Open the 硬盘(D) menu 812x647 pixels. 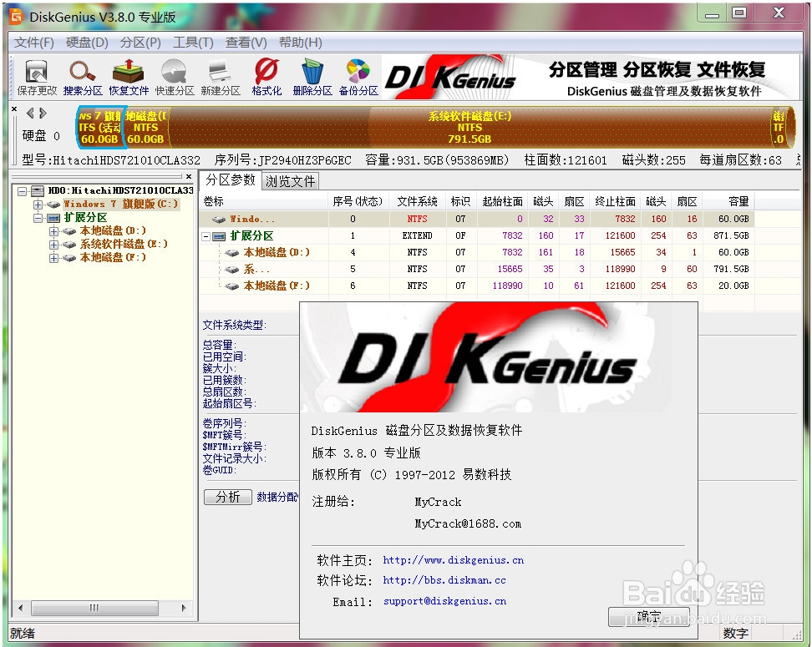click(87, 43)
